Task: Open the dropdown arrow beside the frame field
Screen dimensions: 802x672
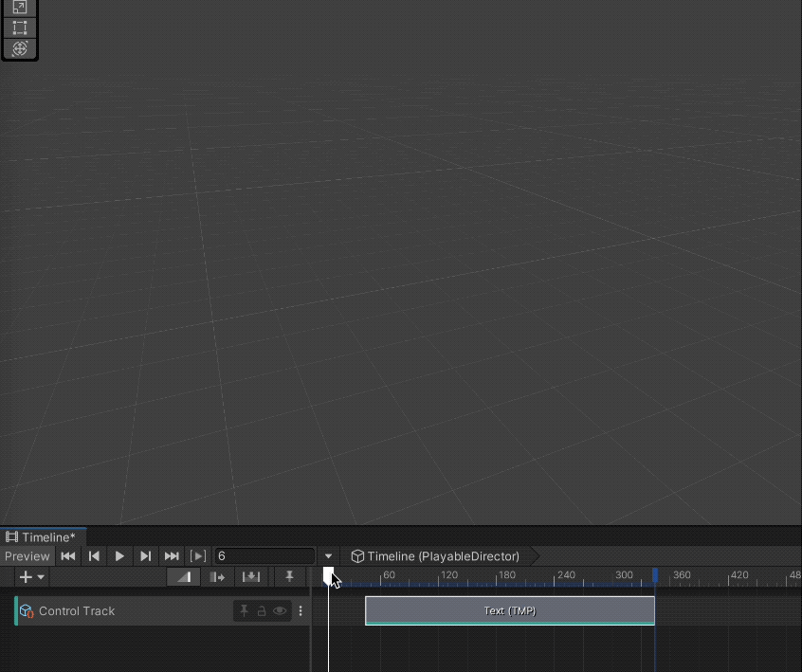Action: (329, 556)
